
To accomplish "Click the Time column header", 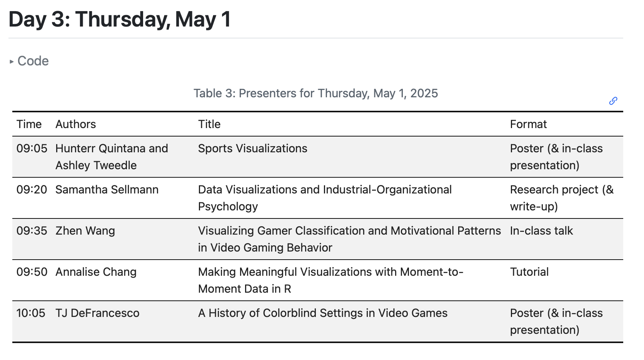I will click(29, 124).
